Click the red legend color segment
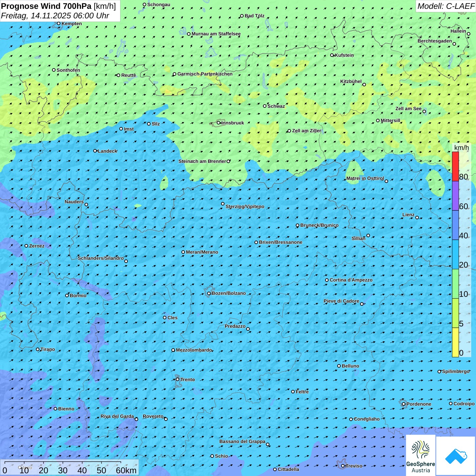476x476 pixels. (455, 166)
